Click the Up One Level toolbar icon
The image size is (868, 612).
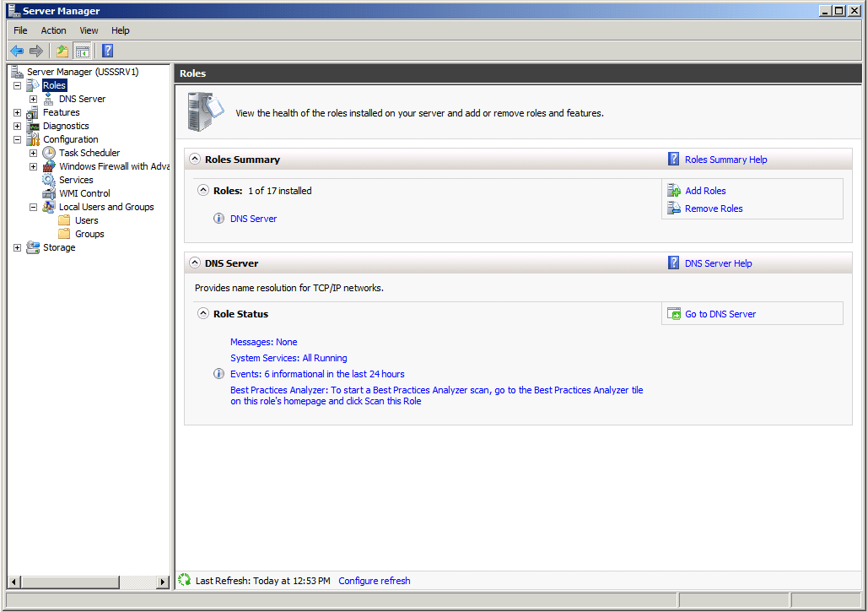62,51
